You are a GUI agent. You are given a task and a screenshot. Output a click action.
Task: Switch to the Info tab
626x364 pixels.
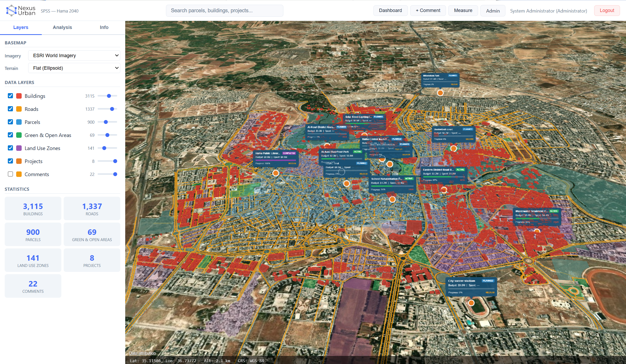click(x=104, y=27)
